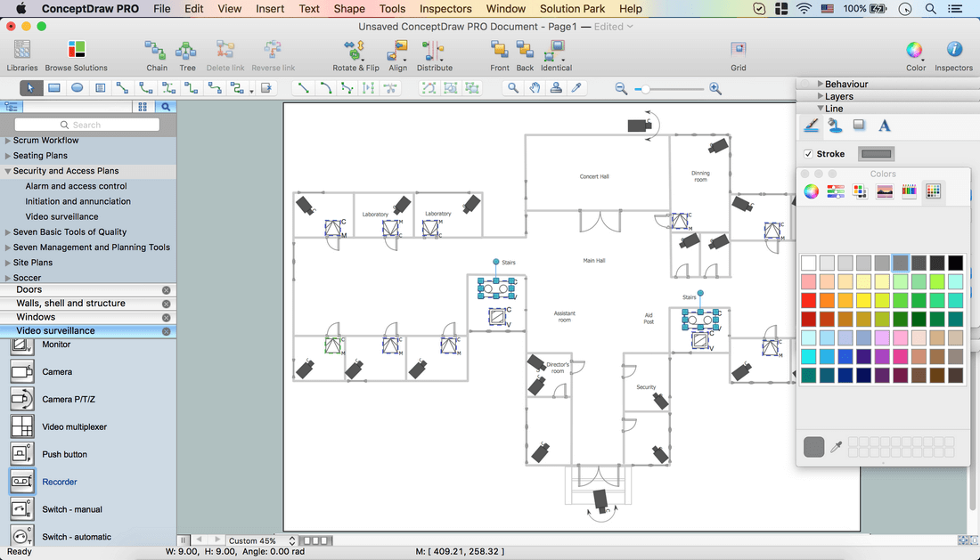The width and height of the screenshot is (980, 560).
Task: Select the hand pan tool
Action: point(535,87)
